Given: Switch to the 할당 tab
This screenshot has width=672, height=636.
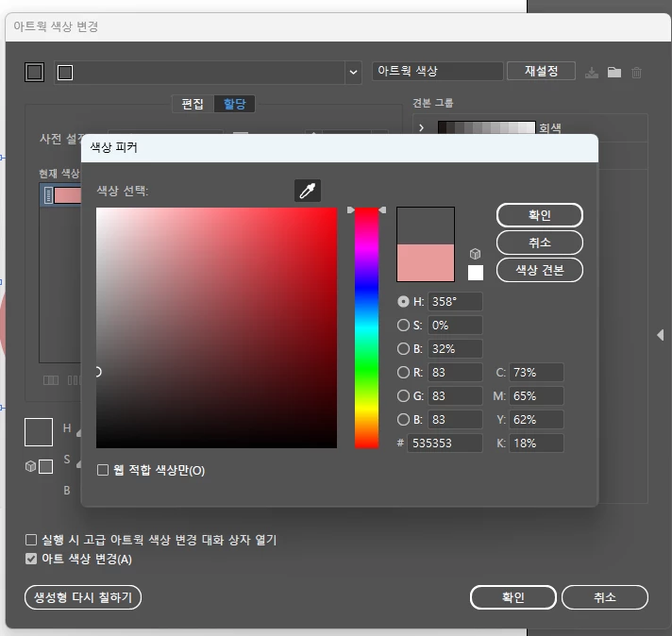Looking at the screenshot, I should pos(234,104).
